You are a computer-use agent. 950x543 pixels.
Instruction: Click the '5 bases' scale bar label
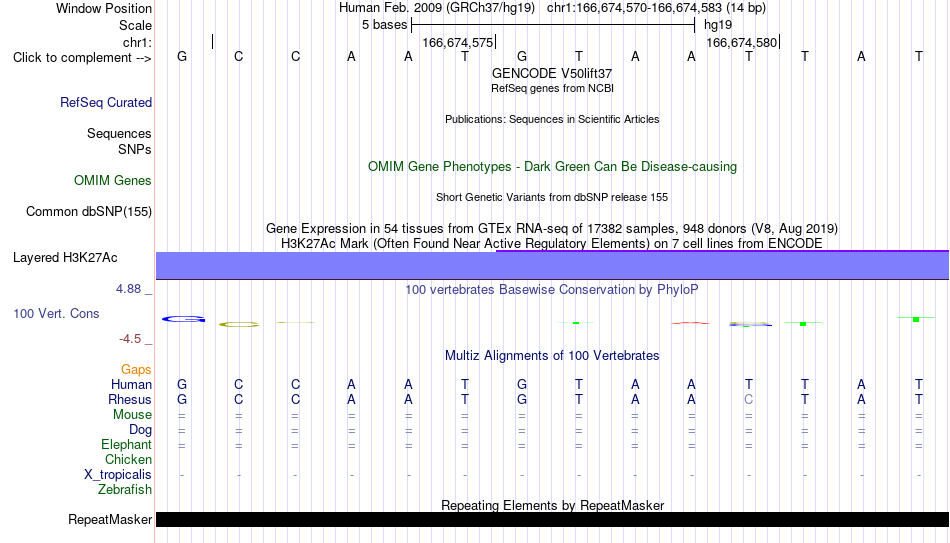point(384,25)
